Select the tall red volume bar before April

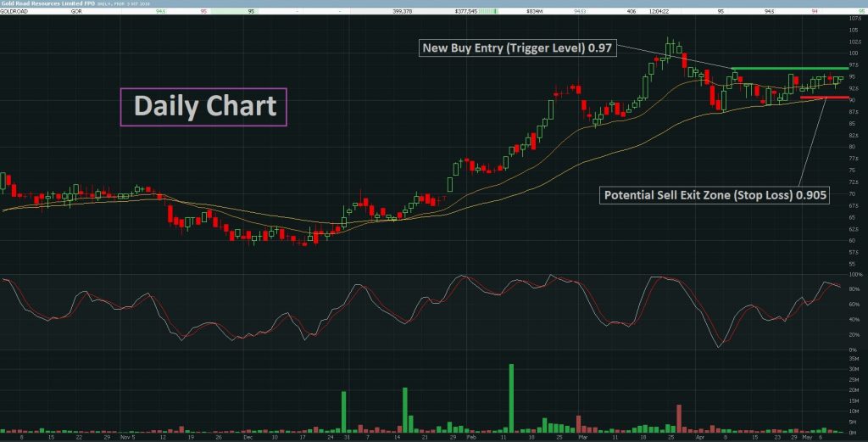(x=679, y=418)
